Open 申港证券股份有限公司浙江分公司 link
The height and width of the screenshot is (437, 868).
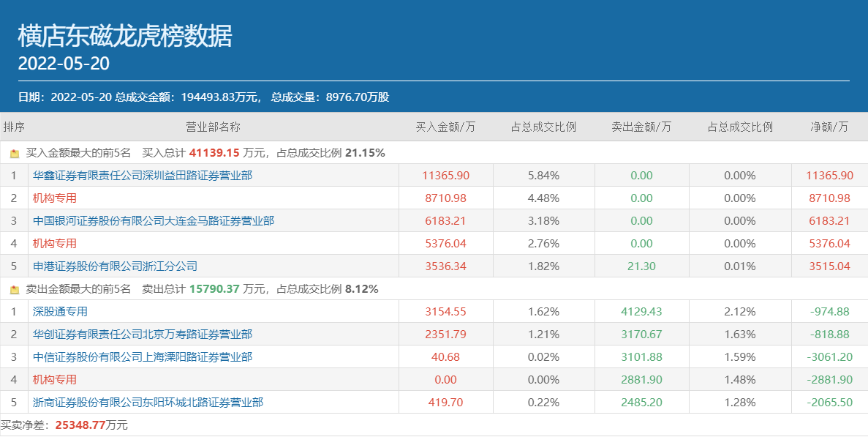115,266
